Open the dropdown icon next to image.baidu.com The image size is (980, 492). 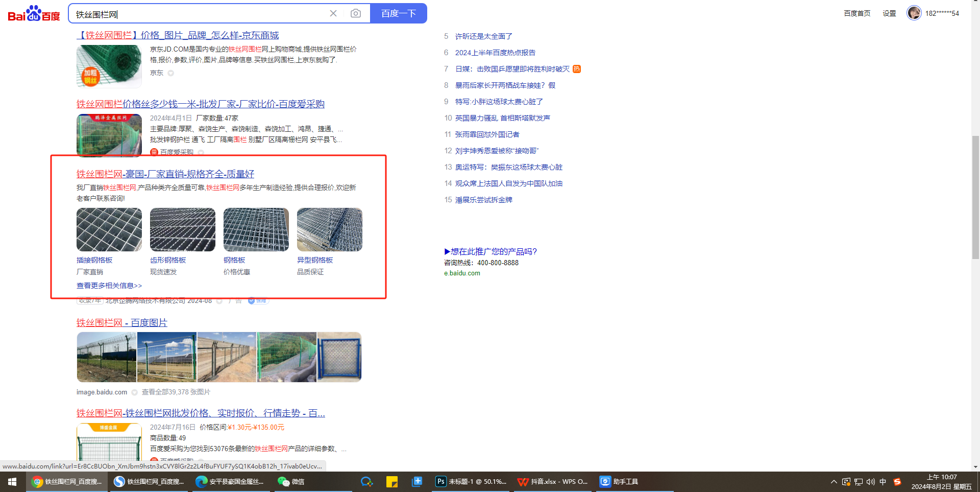(135, 392)
